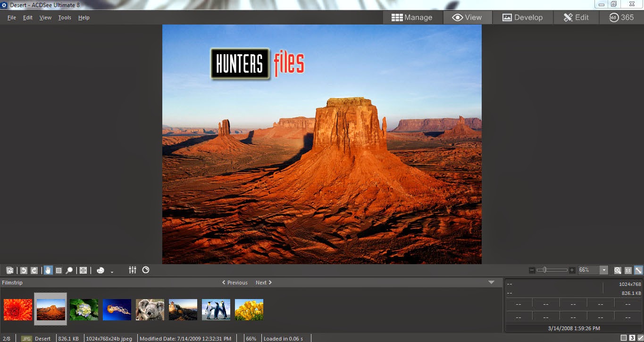644x342 pixels.
Task: Open the adjustment sliders icon
Action: point(133,270)
